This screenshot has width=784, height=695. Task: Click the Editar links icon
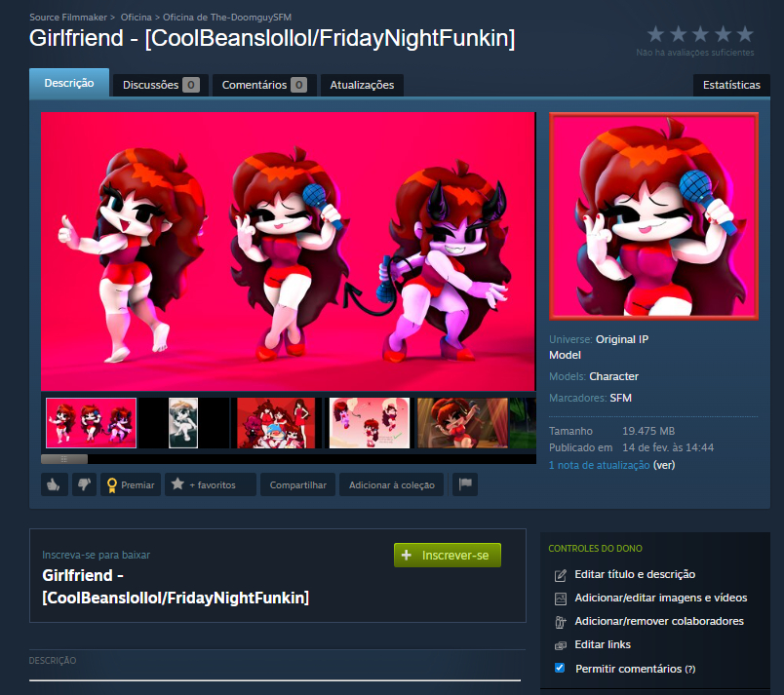[x=560, y=645]
